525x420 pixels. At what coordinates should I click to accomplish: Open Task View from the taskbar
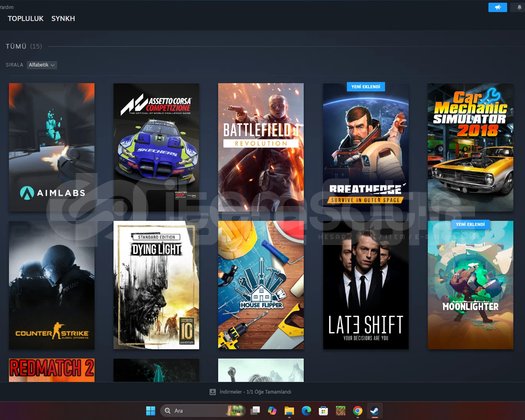click(255, 411)
